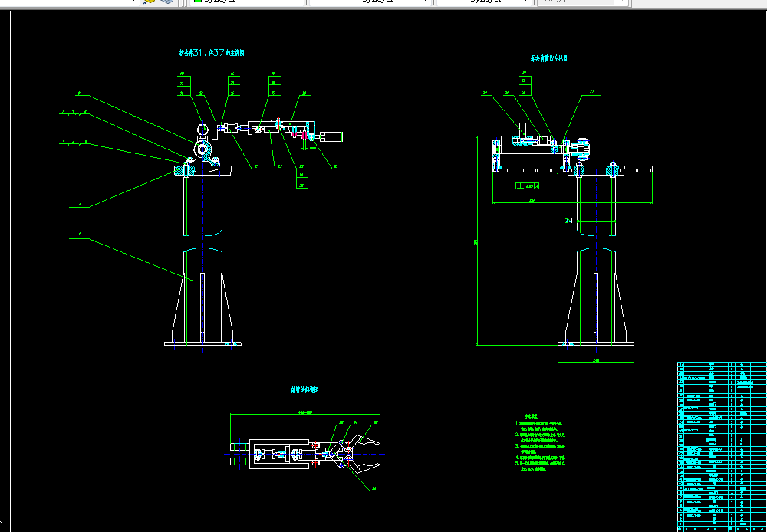Click the stacked layers icon in the toolbar

pos(168,2)
